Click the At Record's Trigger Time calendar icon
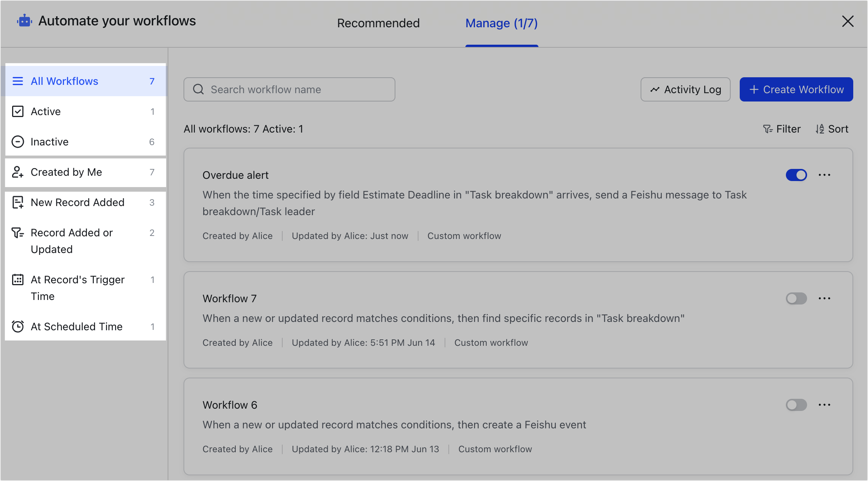The image size is (868, 481). [x=18, y=280]
